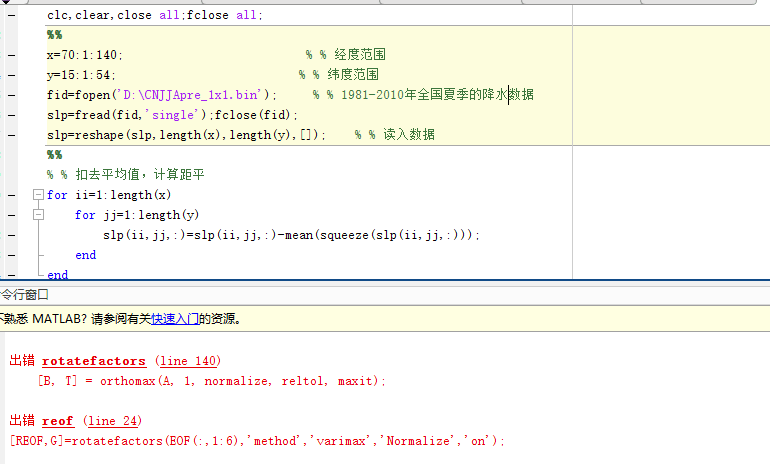Add breakpoint at the slp=fread line
This screenshot has width=770, height=464.
(10, 115)
